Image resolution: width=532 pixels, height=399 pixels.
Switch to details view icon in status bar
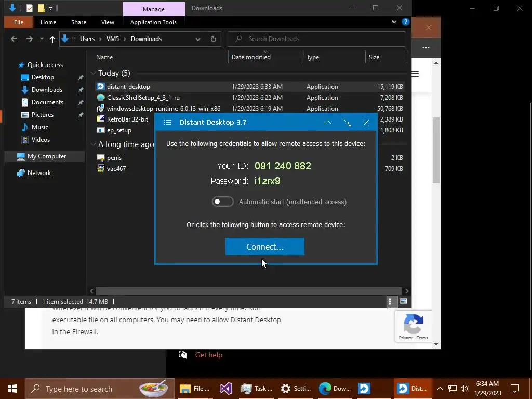pos(390,301)
